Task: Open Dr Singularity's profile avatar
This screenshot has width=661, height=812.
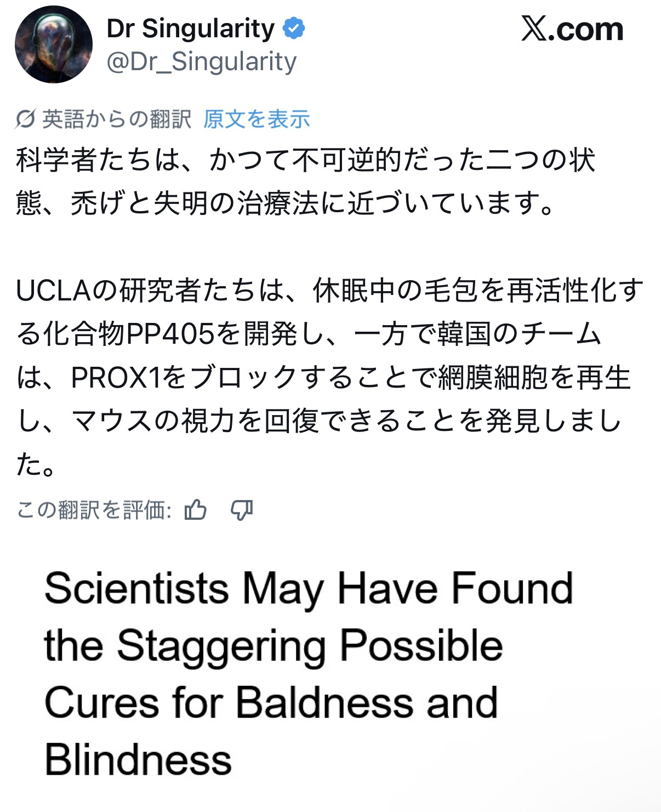Action: pos(54,45)
